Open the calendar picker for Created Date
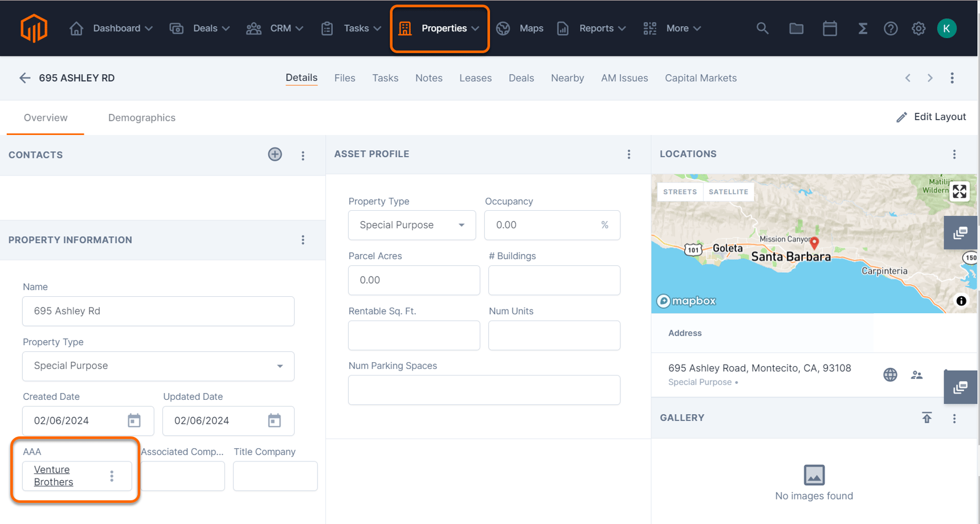The image size is (980, 524). [134, 420]
